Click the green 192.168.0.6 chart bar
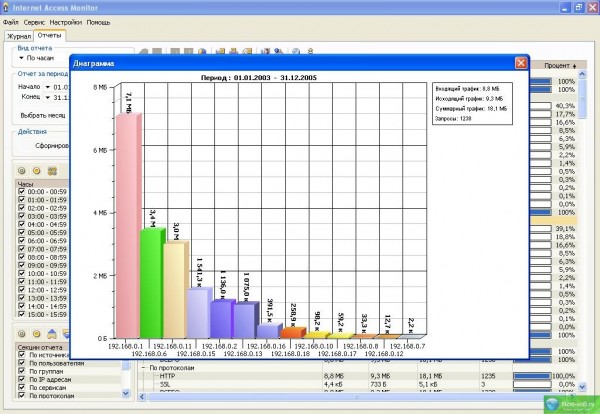 152,283
